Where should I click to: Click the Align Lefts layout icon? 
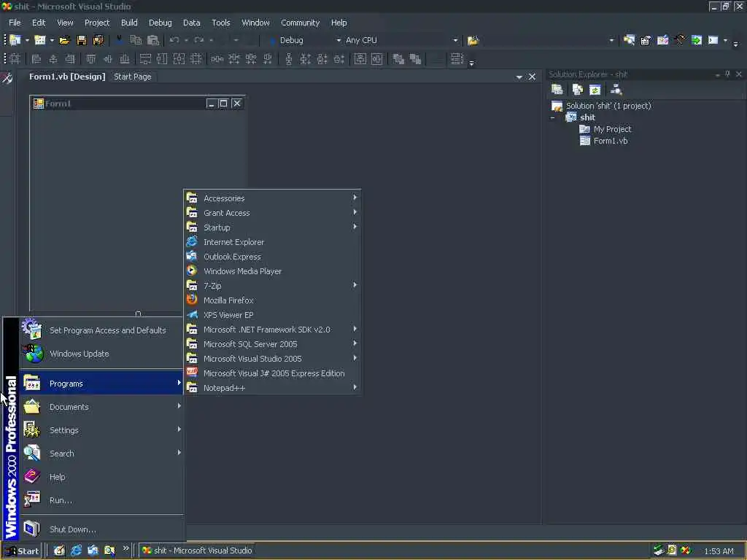coord(36,59)
